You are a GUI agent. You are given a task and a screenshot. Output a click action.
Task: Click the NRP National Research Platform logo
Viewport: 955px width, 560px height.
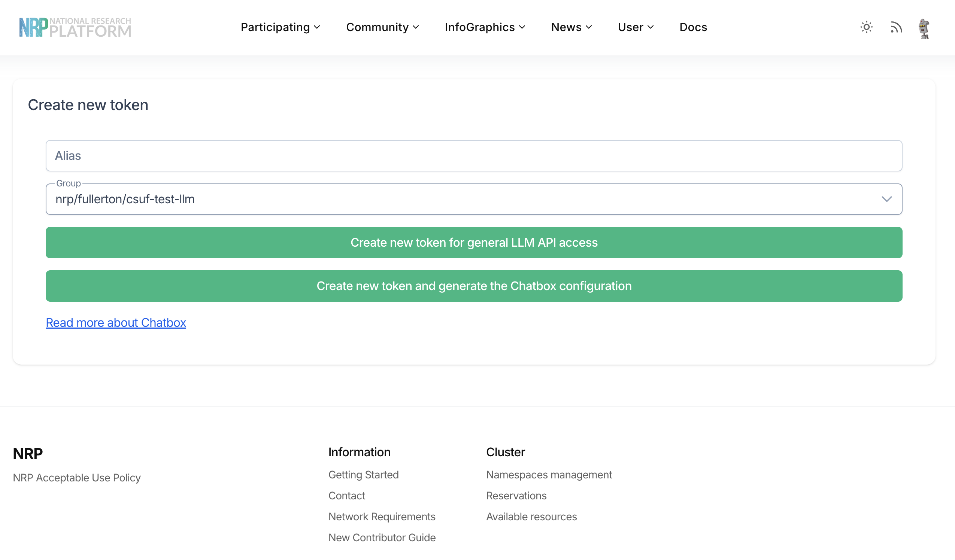click(x=75, y=27)
